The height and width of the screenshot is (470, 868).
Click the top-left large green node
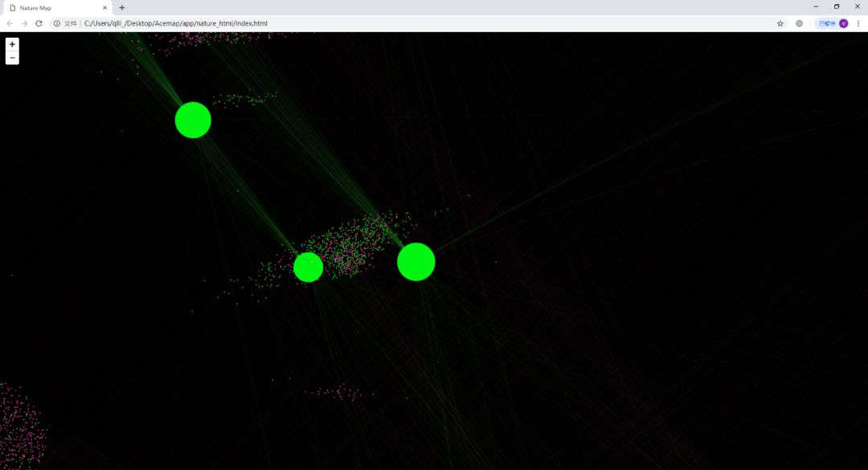[193, 121]
